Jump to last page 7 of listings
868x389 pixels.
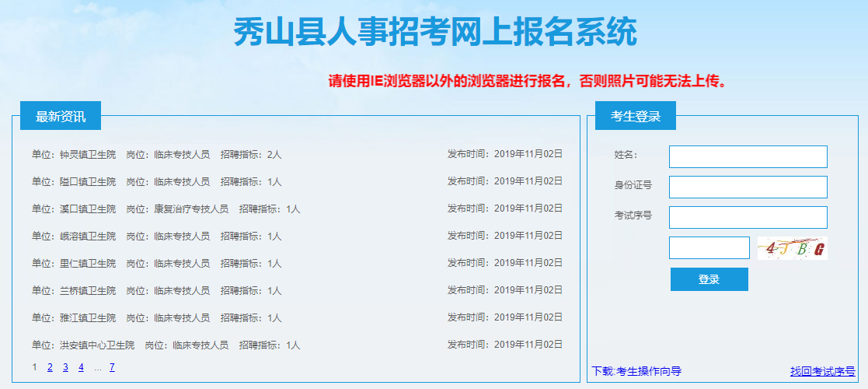coord(112,367)
